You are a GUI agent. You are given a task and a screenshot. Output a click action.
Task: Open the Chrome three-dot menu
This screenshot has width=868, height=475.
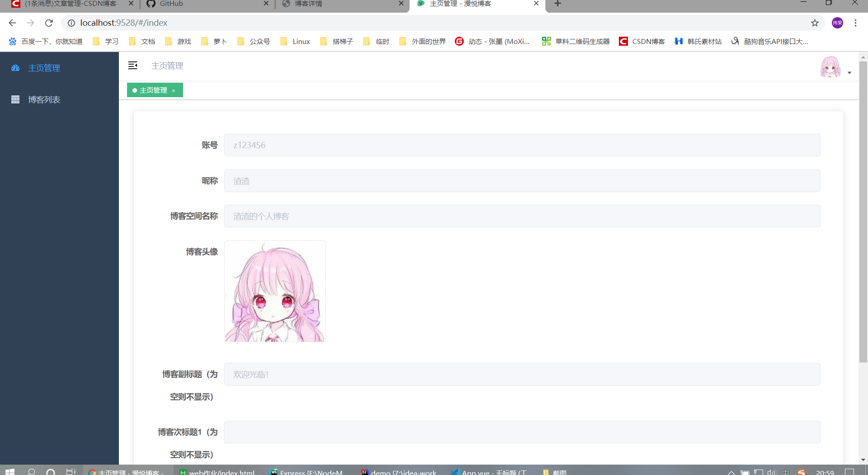tap(855, 23)
